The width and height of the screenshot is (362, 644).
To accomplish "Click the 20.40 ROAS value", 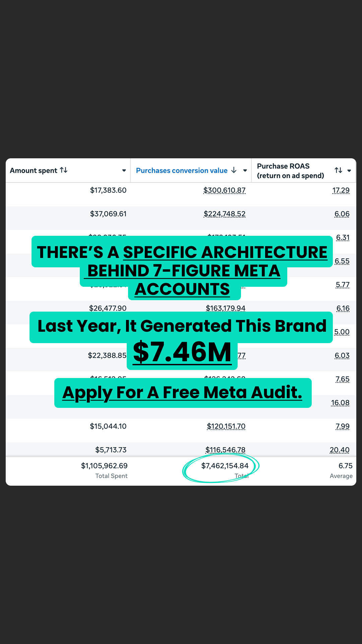I will (340, 450).
